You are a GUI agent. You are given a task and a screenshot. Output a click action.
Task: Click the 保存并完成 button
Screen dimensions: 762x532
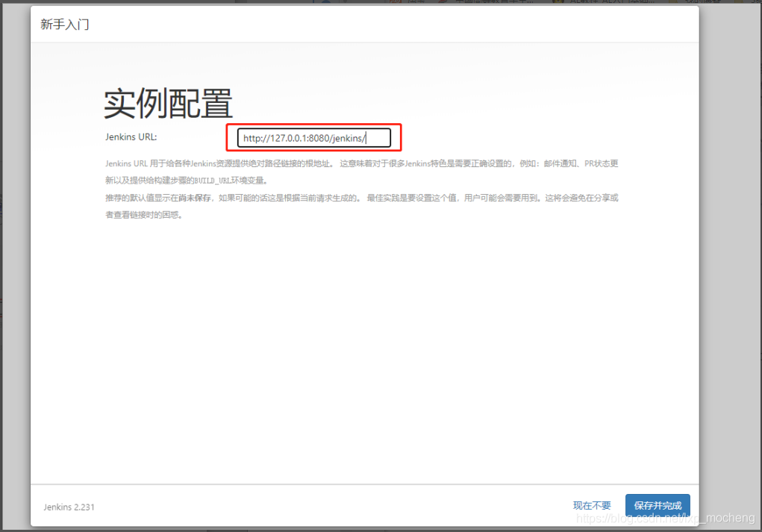pos(658,505)
